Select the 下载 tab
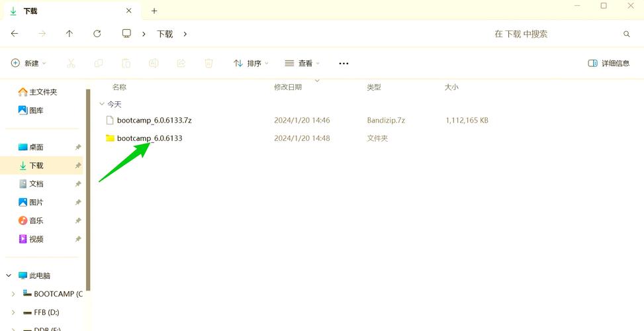Screen dimensions: 644x331 point(71,11)
